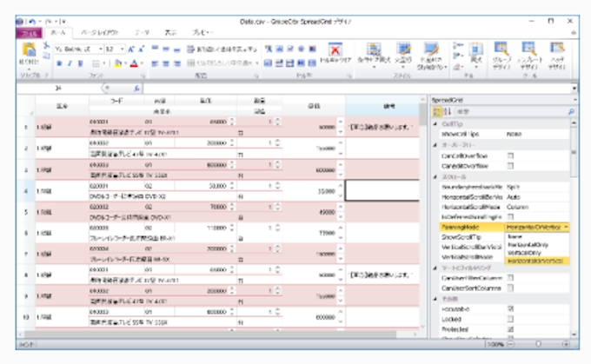Screen dimensions: 591x364
Task: Click the empty highlighted cell in row 4
Action: point(381,189)
